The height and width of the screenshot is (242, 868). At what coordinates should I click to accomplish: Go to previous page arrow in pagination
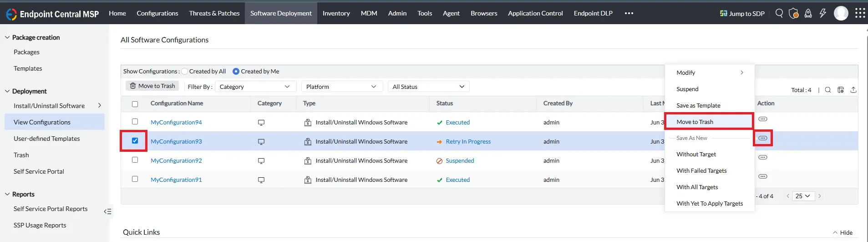click(788, 196)
